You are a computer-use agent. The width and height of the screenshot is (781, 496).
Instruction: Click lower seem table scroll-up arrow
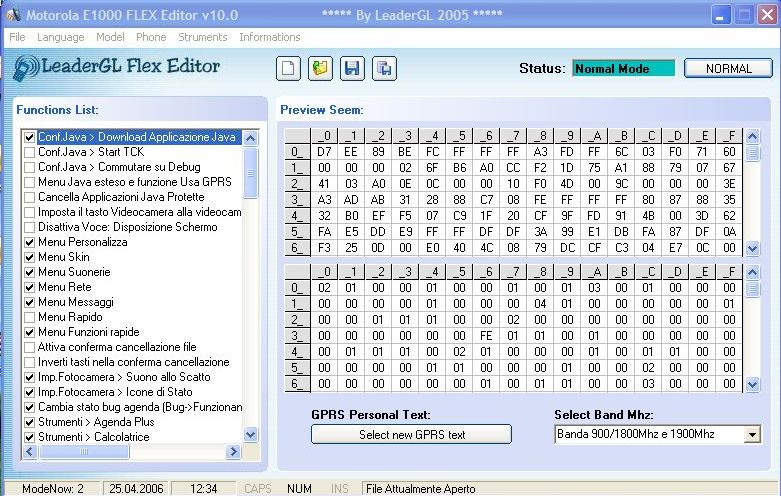[752, 272]
